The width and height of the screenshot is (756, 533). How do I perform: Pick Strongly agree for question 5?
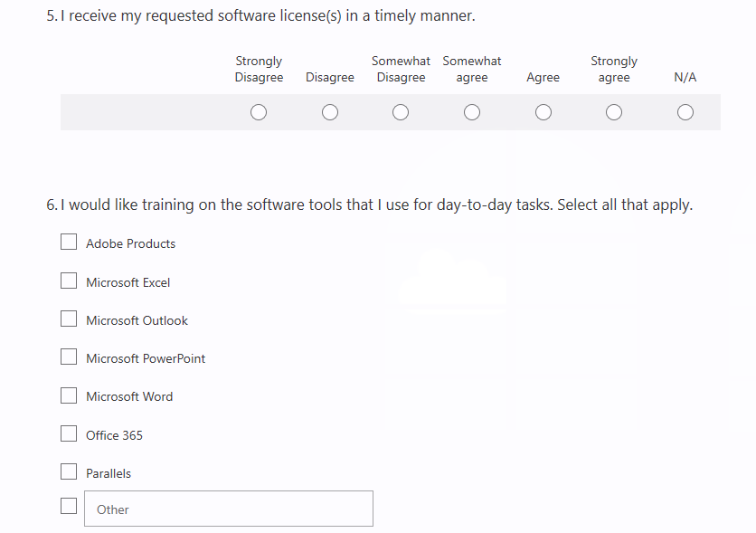tap(614, 112)
